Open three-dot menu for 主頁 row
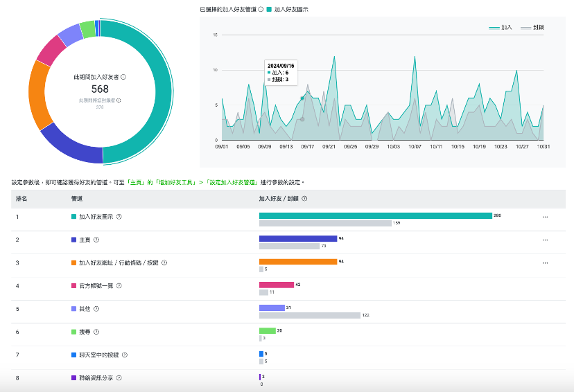574x392 pixels. (545, 240)
